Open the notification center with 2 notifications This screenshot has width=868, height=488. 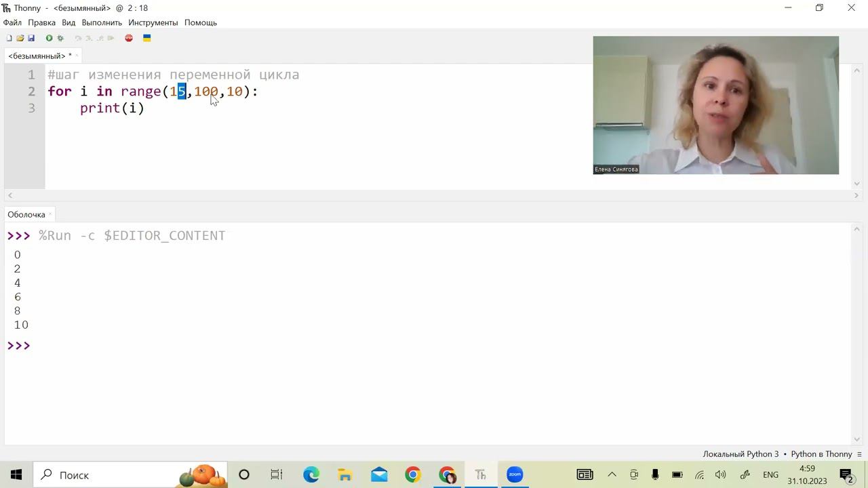(846, 474)
